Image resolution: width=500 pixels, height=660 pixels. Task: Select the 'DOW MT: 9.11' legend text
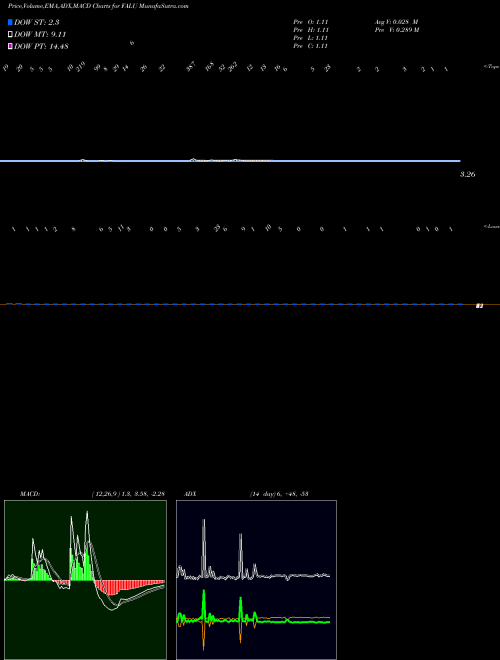tap(40, 35)
